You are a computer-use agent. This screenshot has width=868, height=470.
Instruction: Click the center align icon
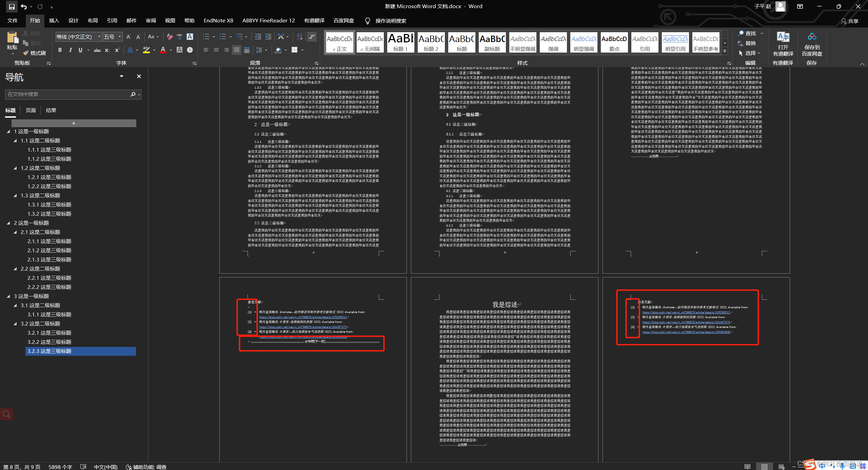[x=216, y=50]
